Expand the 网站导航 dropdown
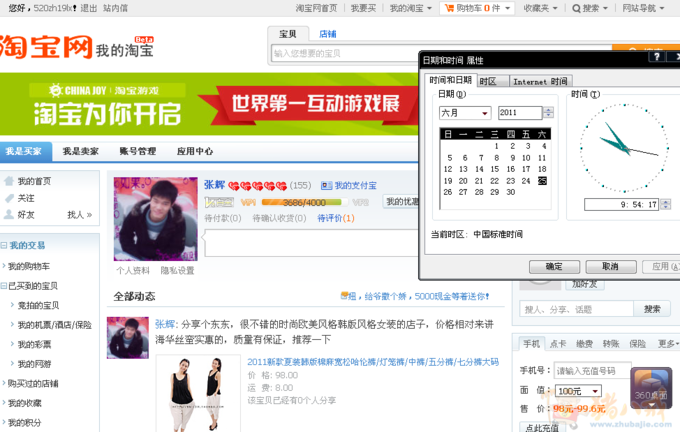Screen dimensions: 680x432 (x=643, y=8)
